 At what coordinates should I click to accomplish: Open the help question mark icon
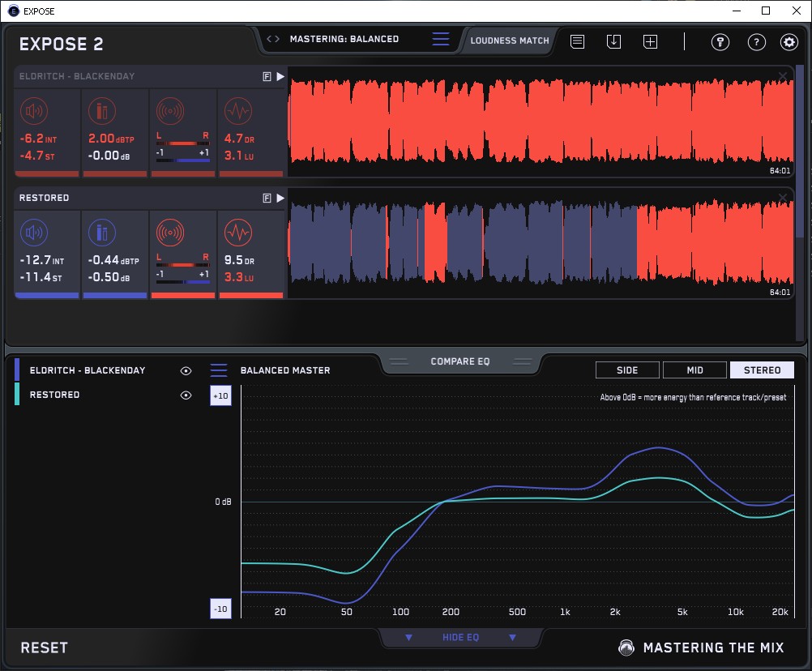tap(756, 42)
